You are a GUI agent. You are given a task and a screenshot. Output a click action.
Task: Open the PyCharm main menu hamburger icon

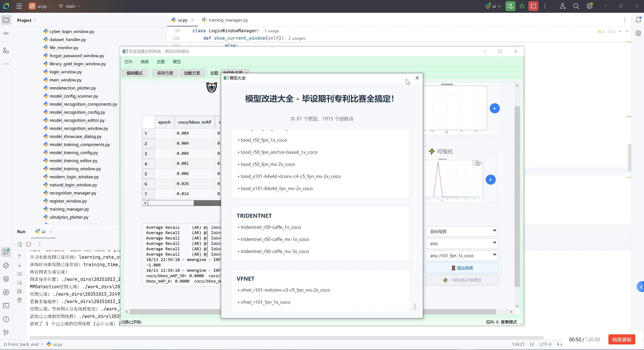click(x=19, y=6)
